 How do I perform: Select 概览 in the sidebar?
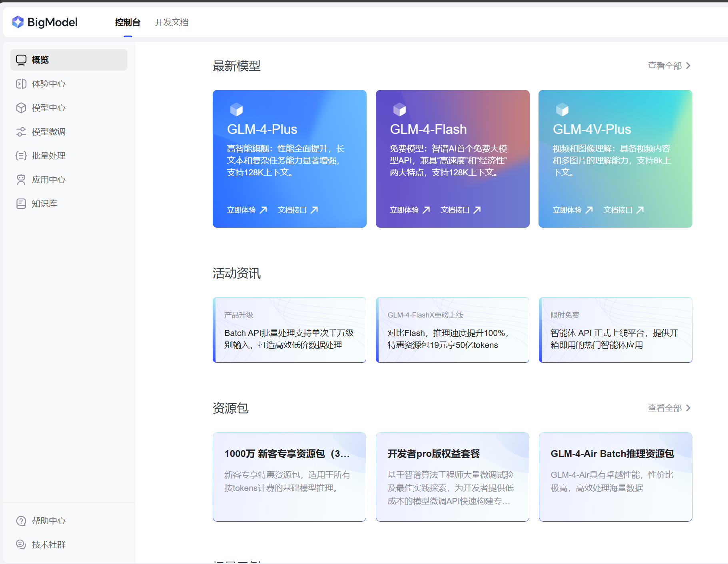[x=69, y=60]
